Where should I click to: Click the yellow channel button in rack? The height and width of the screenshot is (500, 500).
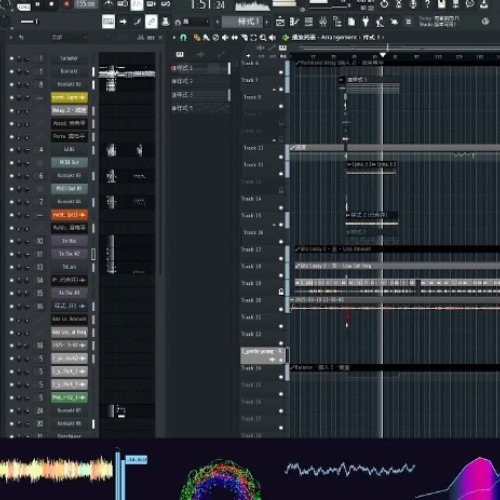[x=69, y=97]
